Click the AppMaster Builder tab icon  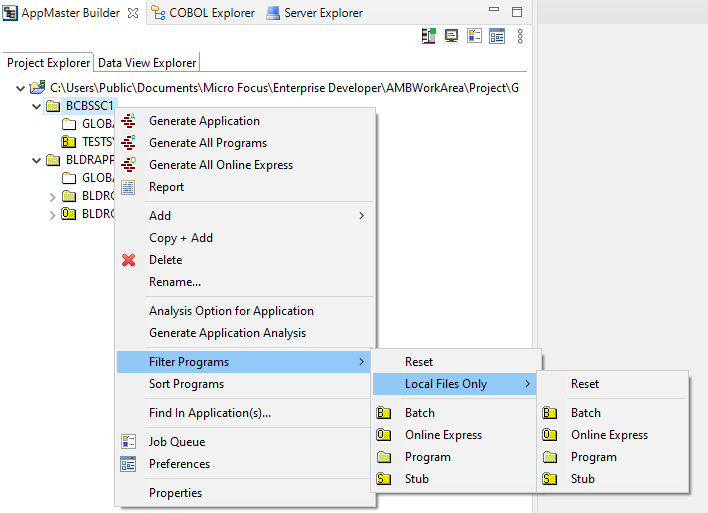coord(10,13)
